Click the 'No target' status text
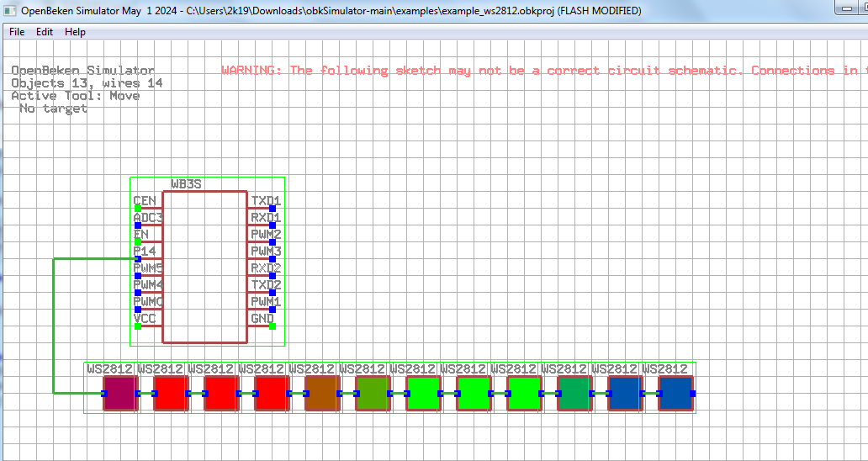The height and width of the screenshot is (461, 868). [x=53, y=109]
